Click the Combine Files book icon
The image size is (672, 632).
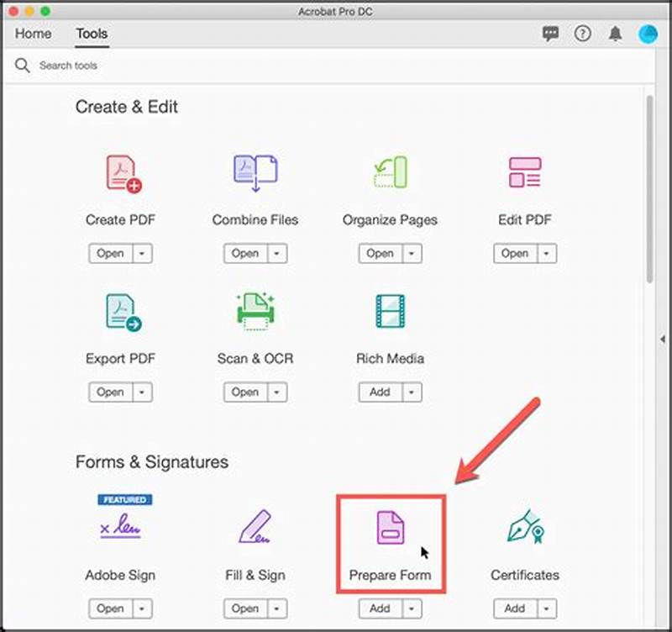click(x=255, y=171)
